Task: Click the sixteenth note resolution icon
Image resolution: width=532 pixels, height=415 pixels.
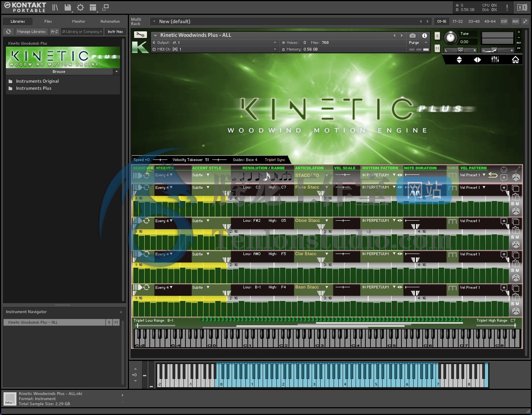Action: tap(267, 176)
